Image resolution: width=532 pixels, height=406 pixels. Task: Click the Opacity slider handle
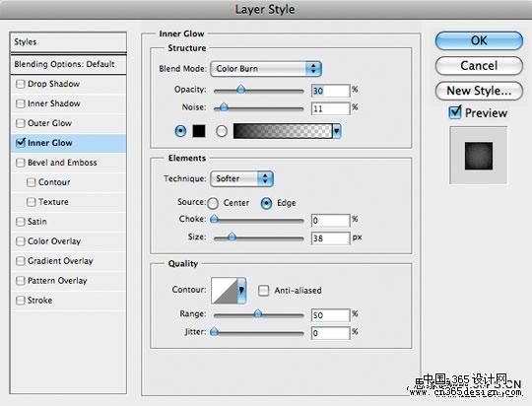pyautogui.click(x=241, y=90)
